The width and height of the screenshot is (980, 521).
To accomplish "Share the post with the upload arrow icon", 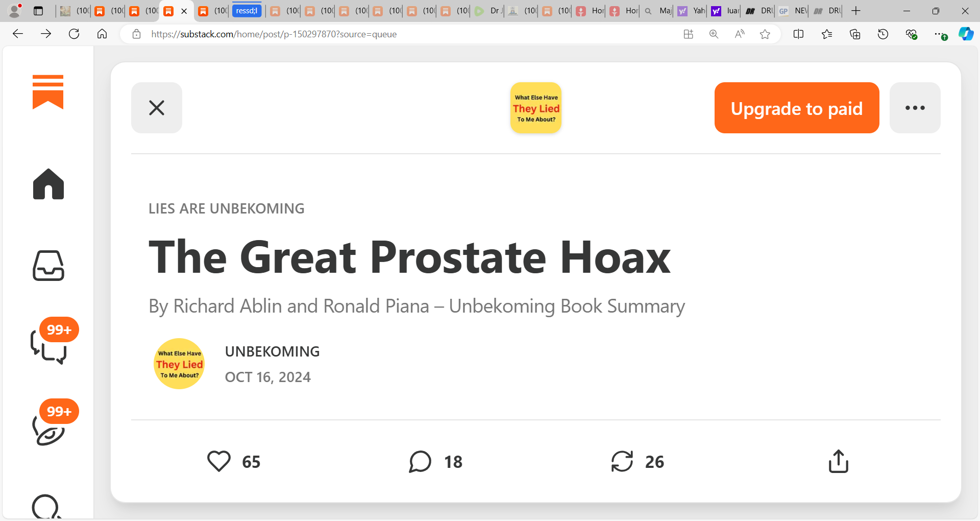I will coord(839,461).
